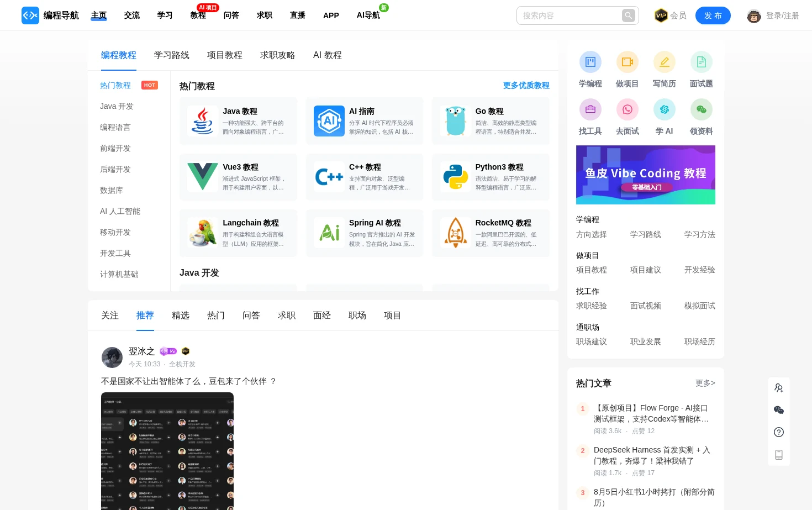
Task: Click 翌冰之's profile avatar
Action: pyautogui.click(x=112, y=357)
